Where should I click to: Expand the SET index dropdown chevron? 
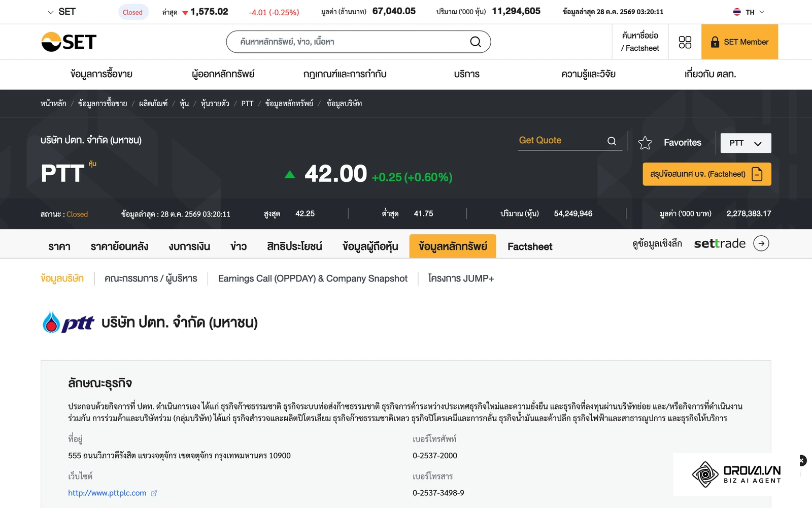tap(50, 12)
